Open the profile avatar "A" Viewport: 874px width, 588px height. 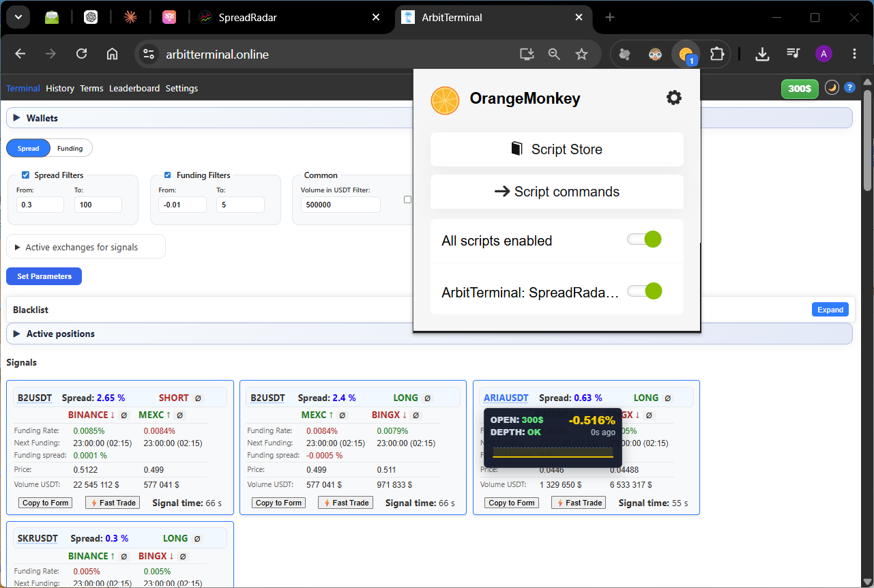824,54
